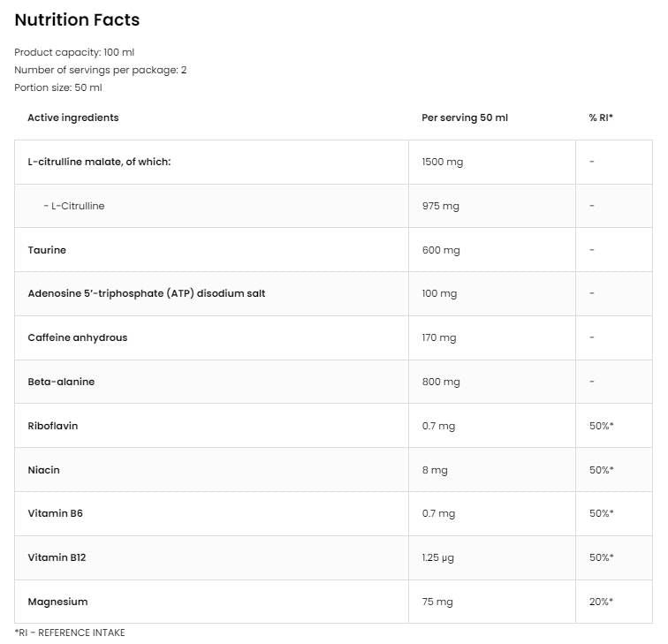This screenshot has width=668, height=644.
Task: Click the Per serving 50 ml column header
Action: coord(465,117)
